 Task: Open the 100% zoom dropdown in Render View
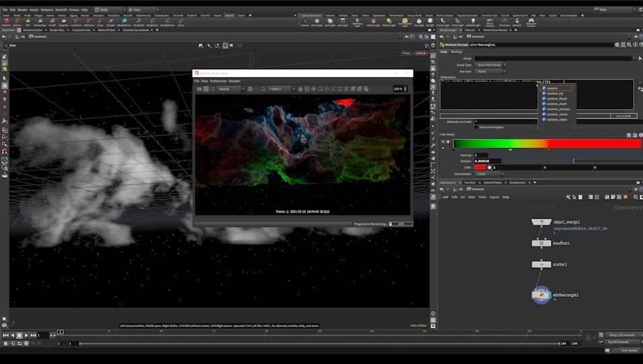coord(400,89)
